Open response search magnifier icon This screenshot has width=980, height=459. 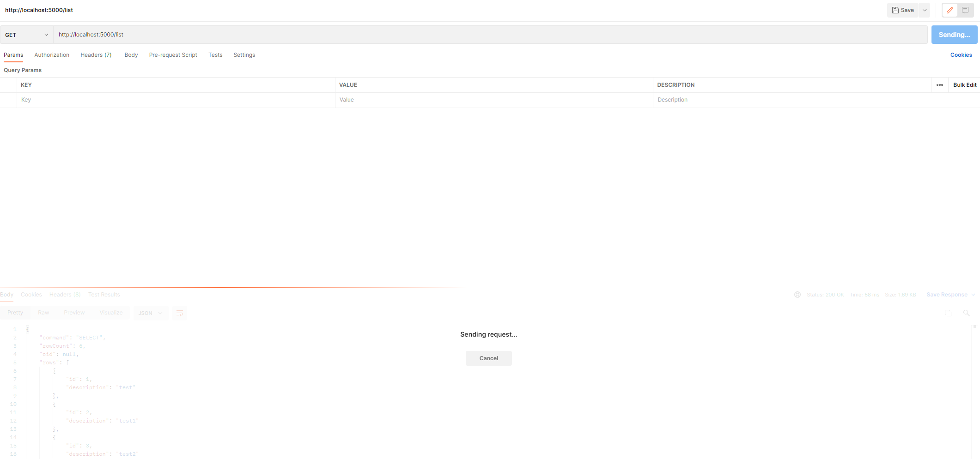(x=966, y=313)
